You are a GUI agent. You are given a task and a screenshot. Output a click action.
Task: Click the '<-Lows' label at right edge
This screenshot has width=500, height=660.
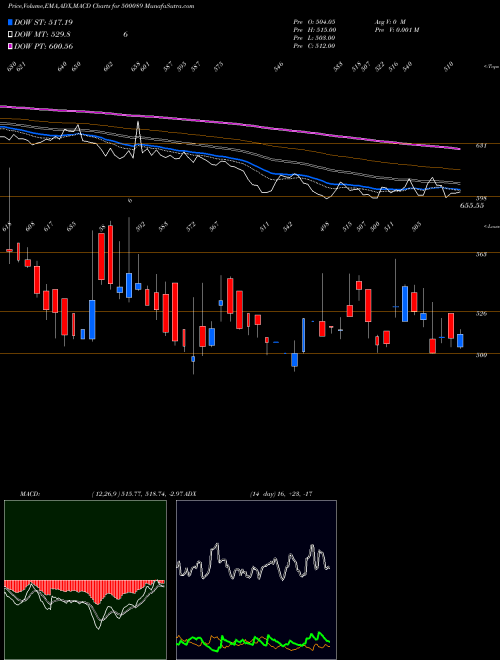(491, 226)
